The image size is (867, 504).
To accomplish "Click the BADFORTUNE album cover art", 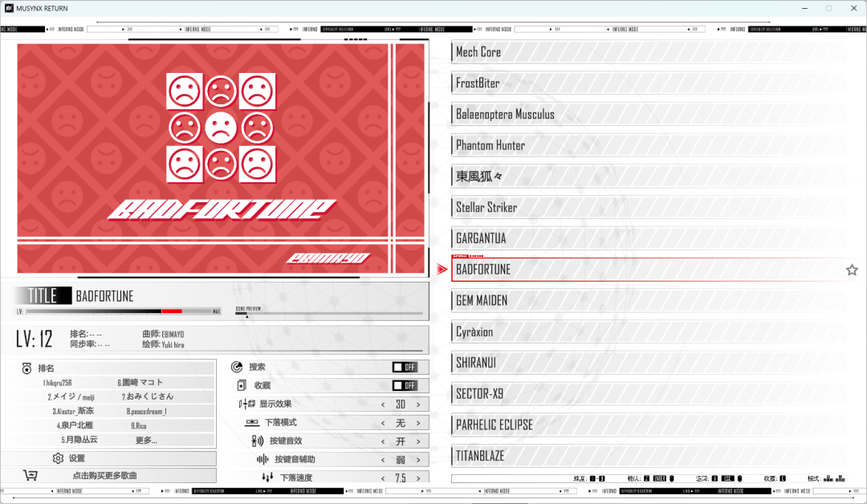I will click(x=221, y=159).
